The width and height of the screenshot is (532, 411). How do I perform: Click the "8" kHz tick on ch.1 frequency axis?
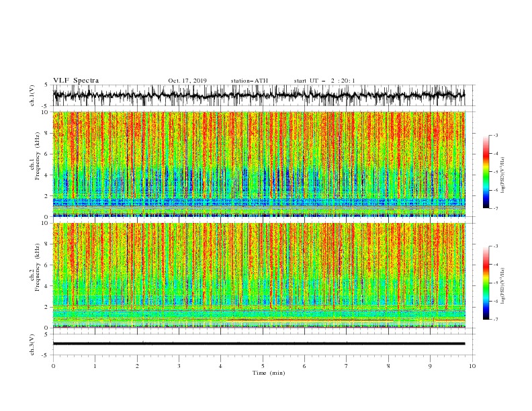pyautogui.click(x=47, y=133)
